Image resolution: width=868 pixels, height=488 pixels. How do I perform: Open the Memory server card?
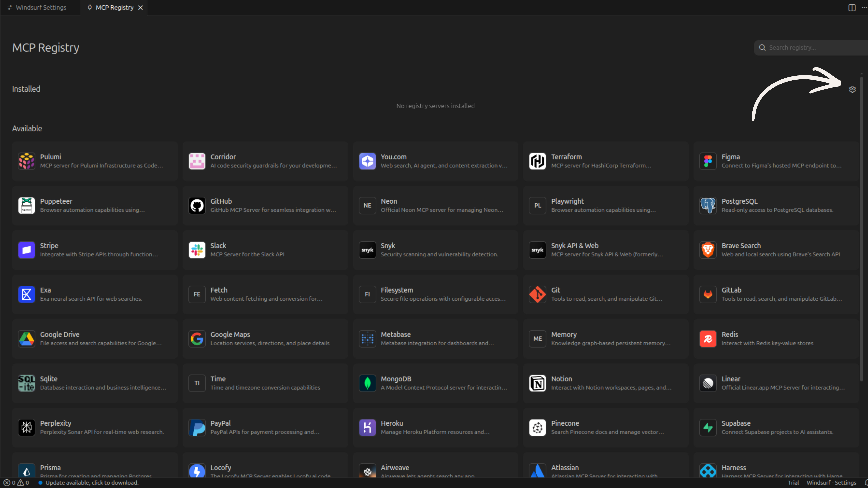pos(606,339)
